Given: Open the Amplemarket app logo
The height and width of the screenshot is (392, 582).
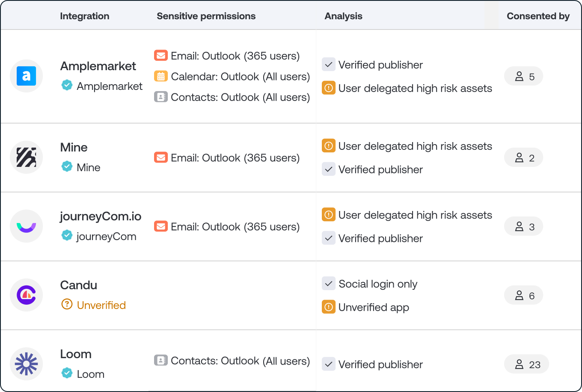Looking at the screenshot, I should click(27, 76).
